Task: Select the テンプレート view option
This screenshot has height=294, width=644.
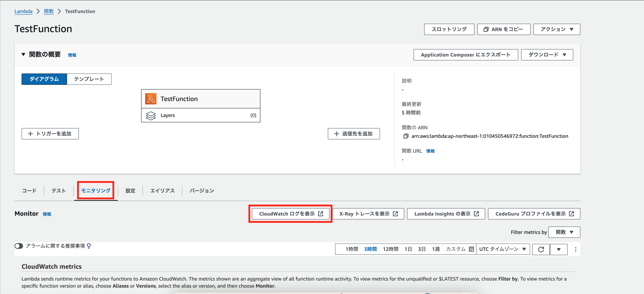Action: pyautogui.click(x=89, y=79)
